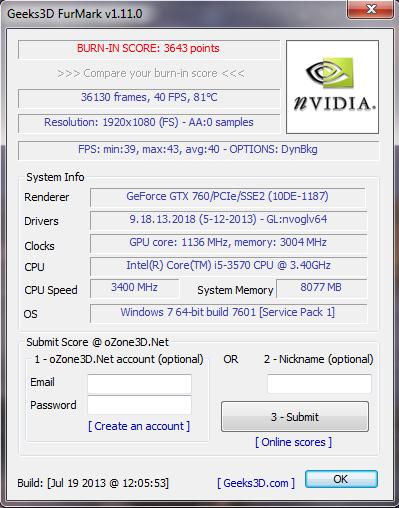Click the Password label
The width and height of the screenshot is (399, 508).
tap(53, 405)
